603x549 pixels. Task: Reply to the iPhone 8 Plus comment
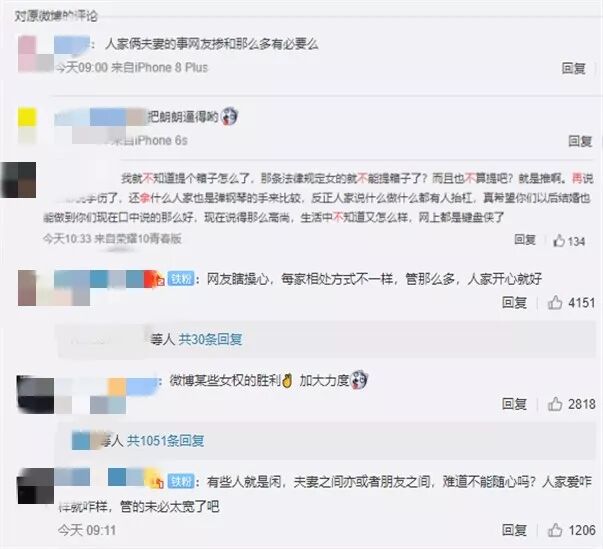point(573,68)
